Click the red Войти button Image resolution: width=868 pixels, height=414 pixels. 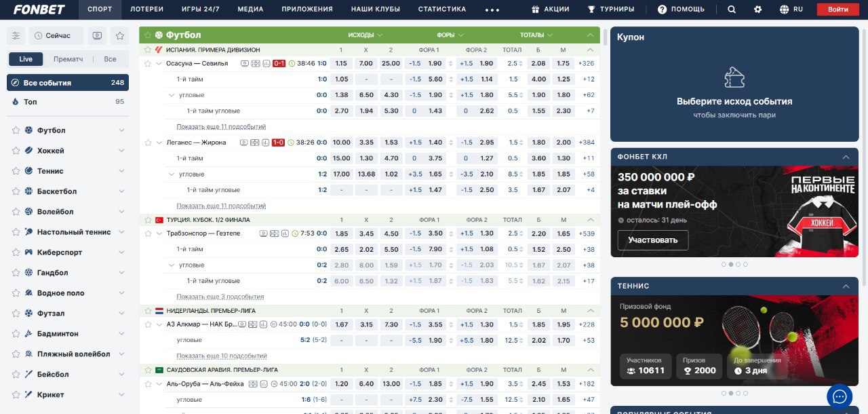click(x=837, y=10)
